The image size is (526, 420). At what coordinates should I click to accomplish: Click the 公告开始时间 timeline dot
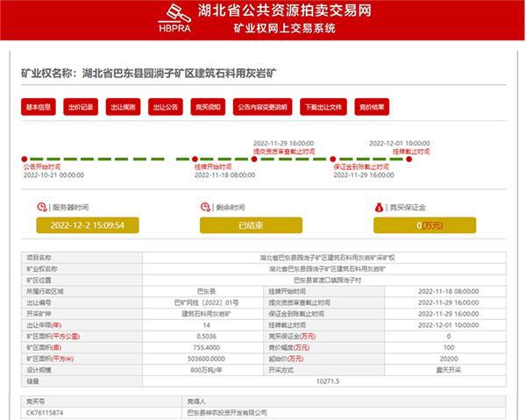[25, 159]
